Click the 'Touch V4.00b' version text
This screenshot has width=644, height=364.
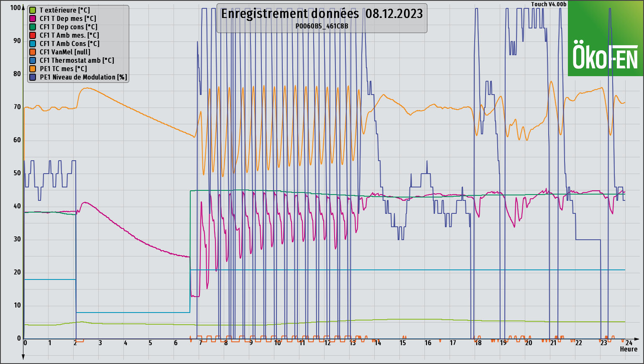[549, 4]
